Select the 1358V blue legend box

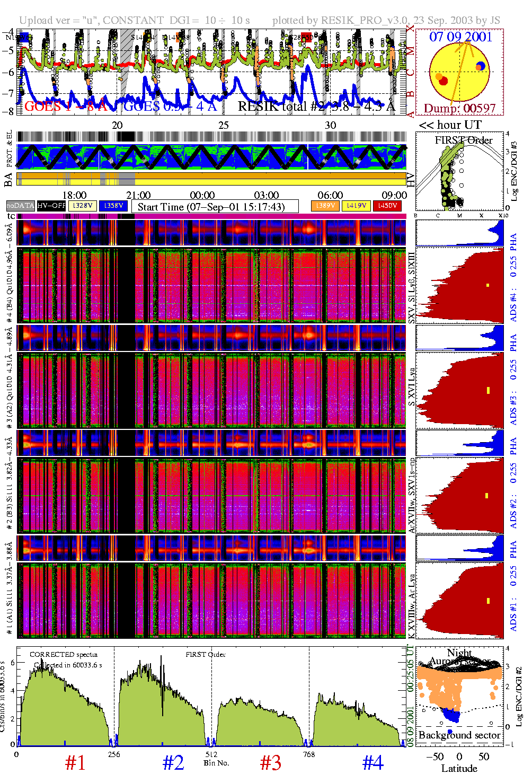(113, 206)
